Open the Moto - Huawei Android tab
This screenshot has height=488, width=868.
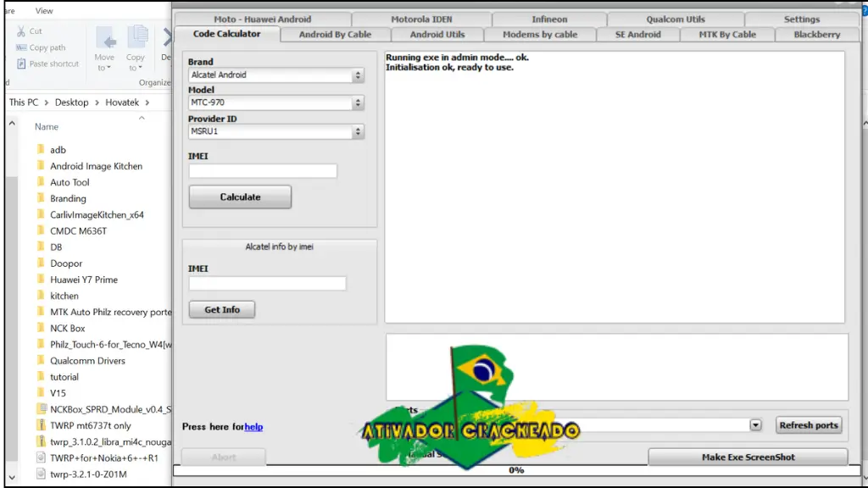[x=263, y=19]
